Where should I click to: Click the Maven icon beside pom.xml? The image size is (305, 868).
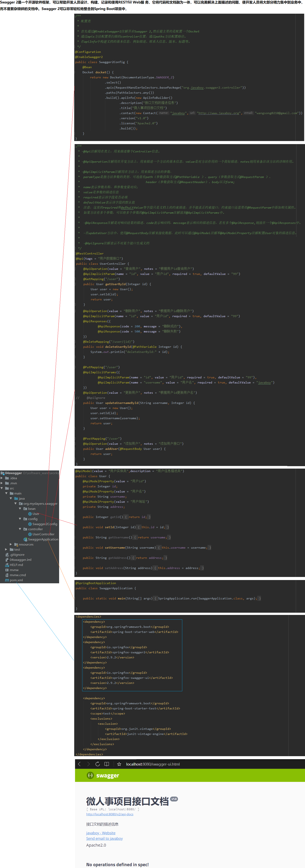(x=7, y=580)
